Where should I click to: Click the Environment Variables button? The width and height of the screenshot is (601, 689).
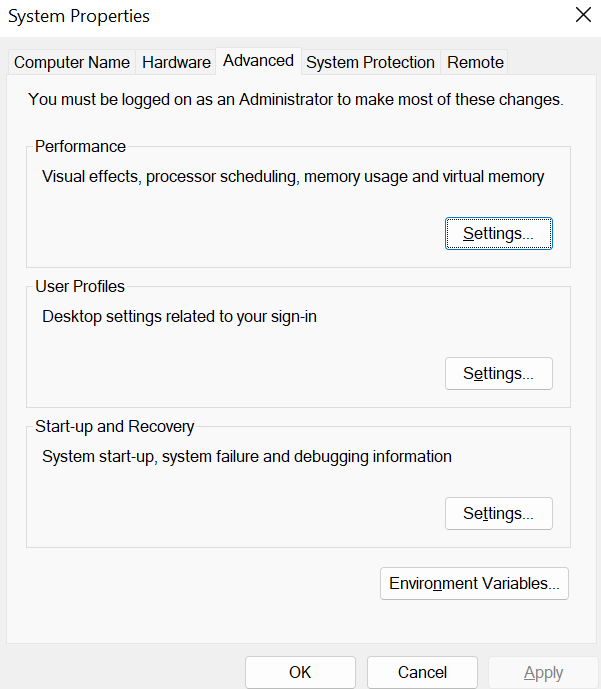(474, 584)
